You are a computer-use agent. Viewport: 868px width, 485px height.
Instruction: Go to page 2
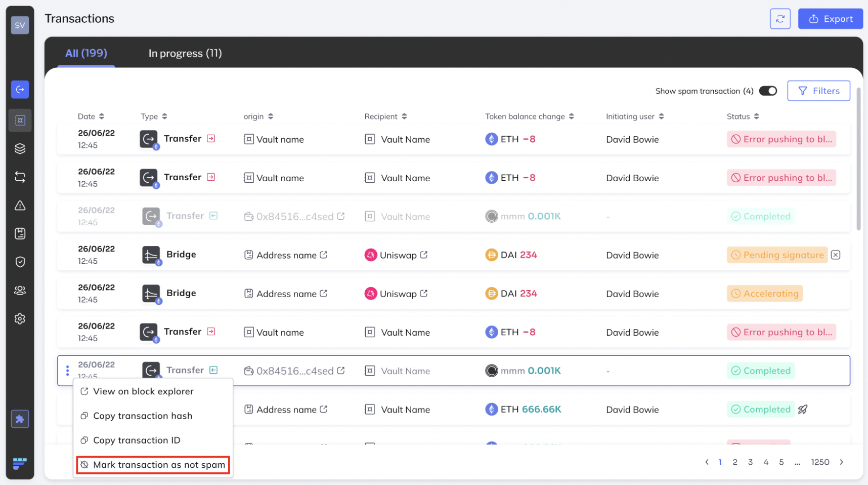point(735,462)
